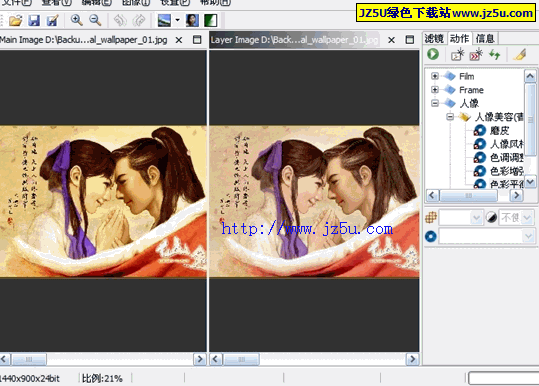Switch to the 动作 tab

coord(459,38)
